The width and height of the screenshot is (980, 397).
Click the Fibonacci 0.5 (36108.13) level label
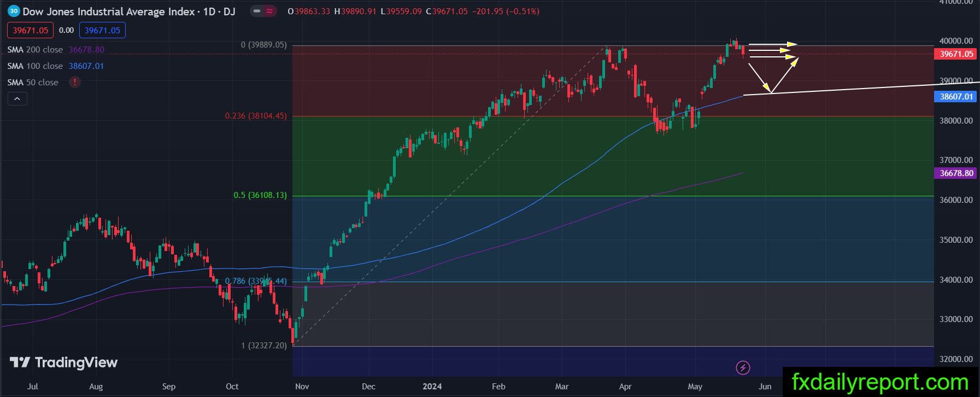click(x=260, y=195)
